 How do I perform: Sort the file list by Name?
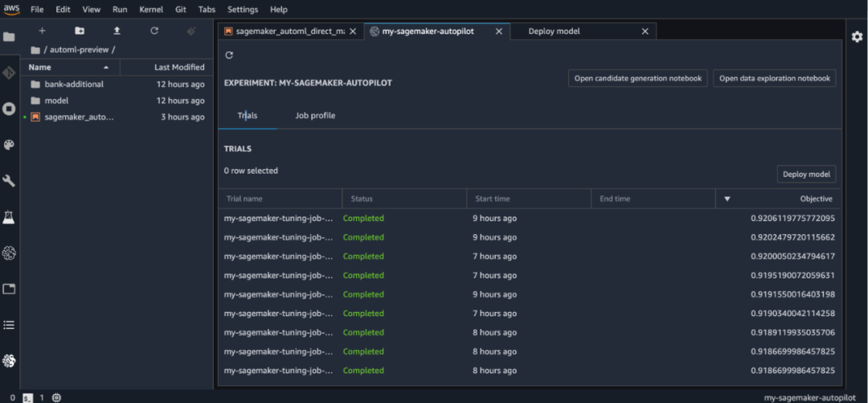coord(70,67)
